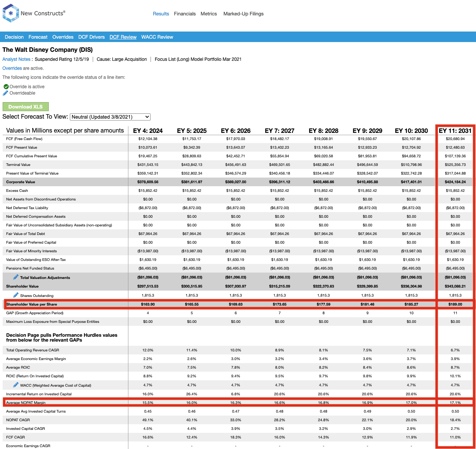476x449 pixels.
Task: Click the GAP (Growth Appreciation Period) label
Action: [x=35, y=313]
